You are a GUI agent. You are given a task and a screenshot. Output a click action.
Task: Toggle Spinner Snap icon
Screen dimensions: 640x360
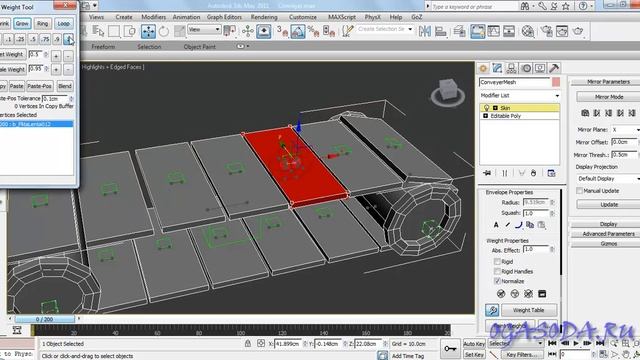point(329,31)
